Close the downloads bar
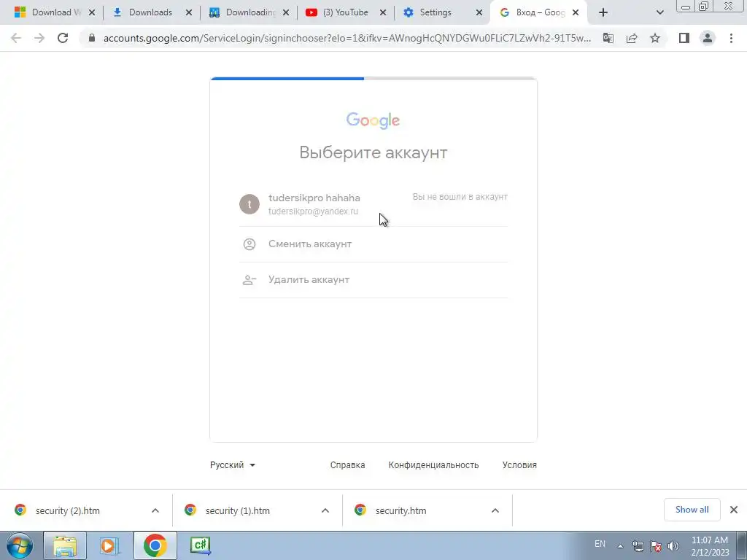This screenshot has width=747, height=560. pyautogui.click(x=734, y=510)
